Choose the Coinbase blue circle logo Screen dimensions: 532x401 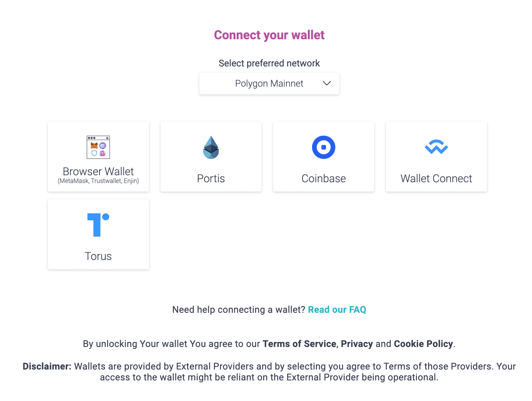point(324,147)
